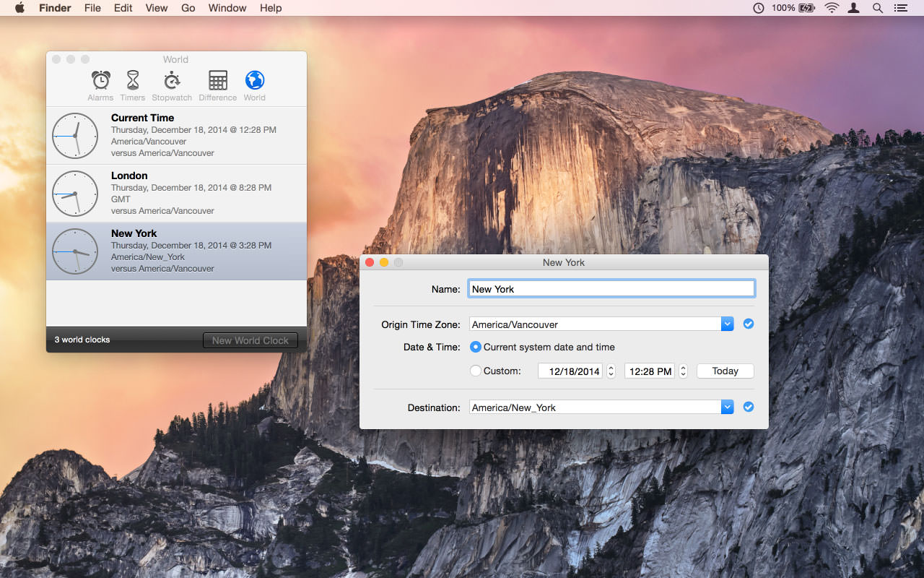Click the World globe icon
Screen dimensions: 924x578
[254, 81]
